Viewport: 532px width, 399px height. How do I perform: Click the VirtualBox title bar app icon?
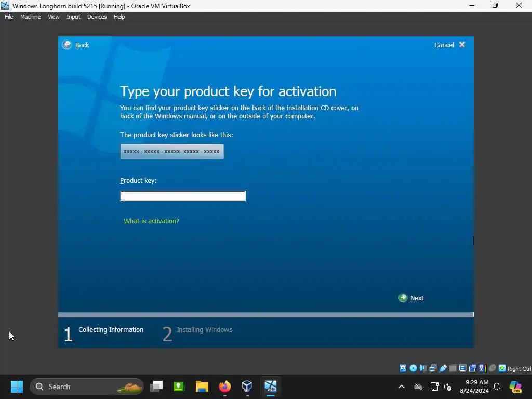coord(5,6)
